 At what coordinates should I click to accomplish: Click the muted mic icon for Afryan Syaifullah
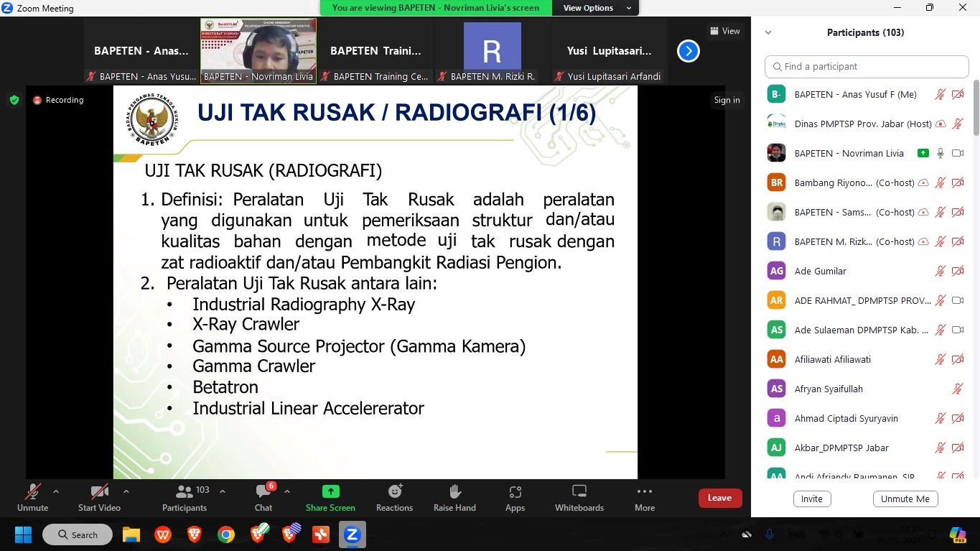[957, 389]
